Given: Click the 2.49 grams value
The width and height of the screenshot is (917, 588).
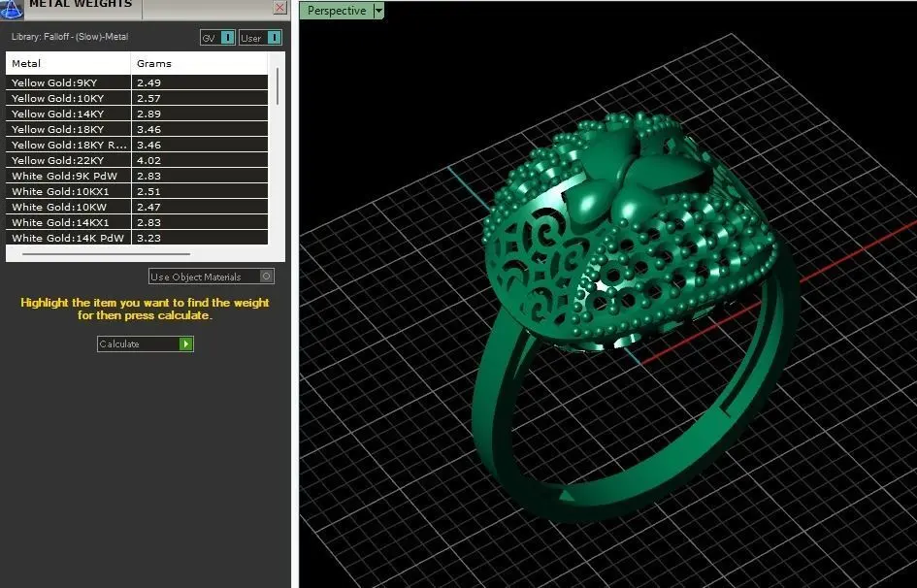Looking at the screenshot, I should pos(148,82).
